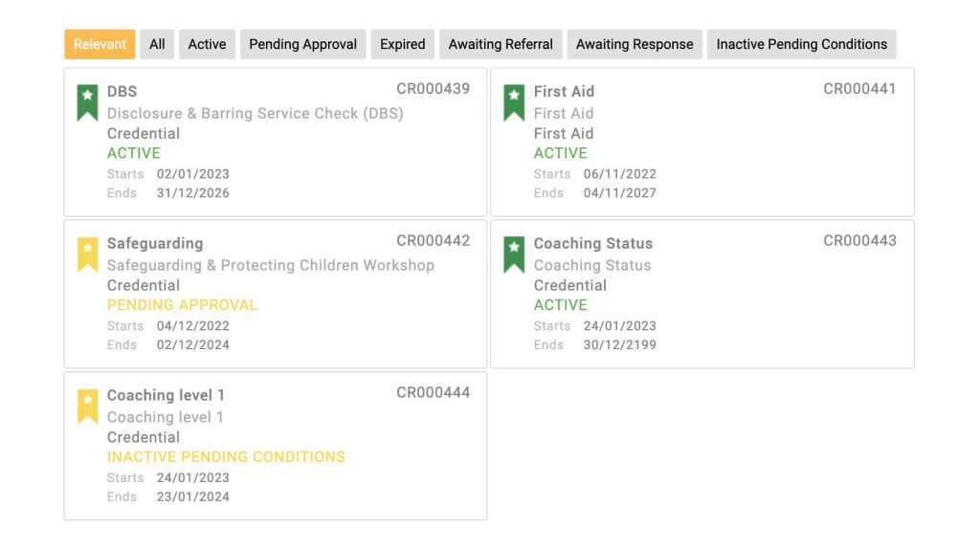
Task: Switch to the All filter tab
Action: pyautogui.click(x=157, y=44)
